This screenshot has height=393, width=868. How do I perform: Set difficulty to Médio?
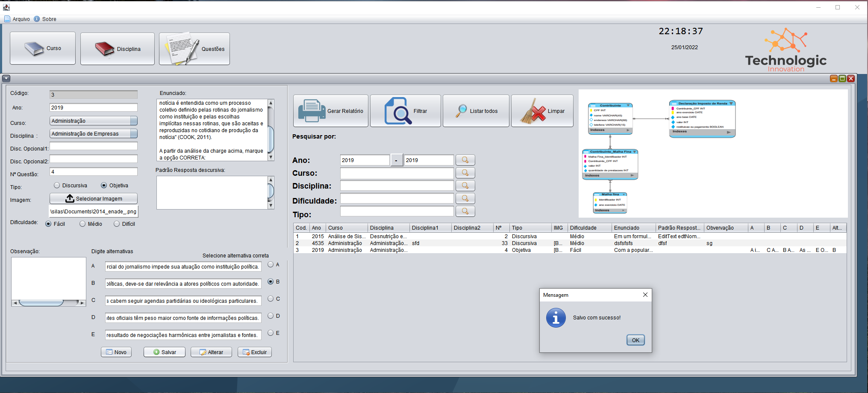pos(82,223)
